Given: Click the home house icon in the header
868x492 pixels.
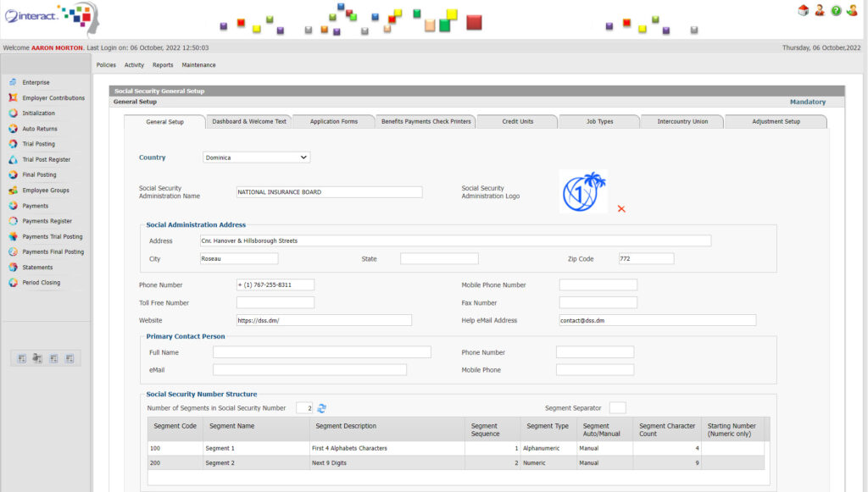Looking at the screenshot, I should tap(804, 10).
